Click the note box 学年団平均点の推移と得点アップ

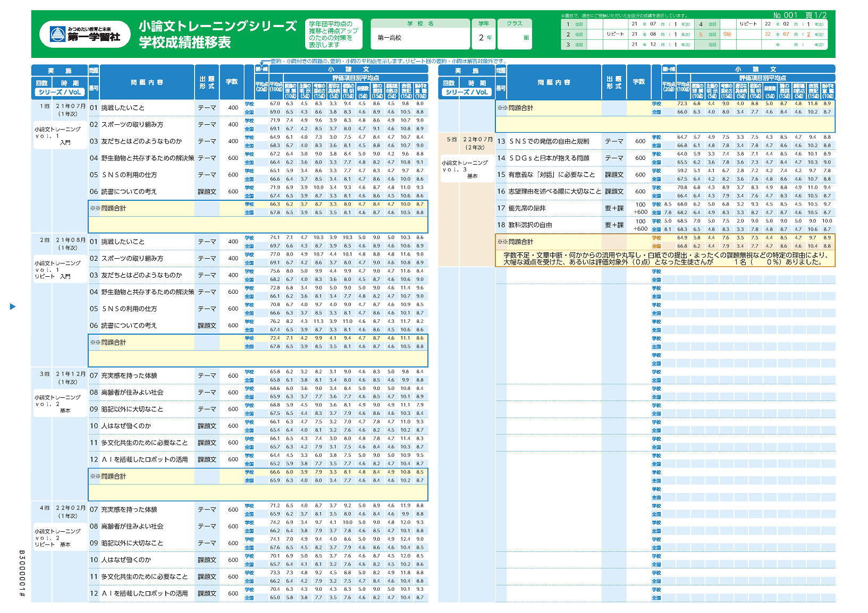(334, 35)
